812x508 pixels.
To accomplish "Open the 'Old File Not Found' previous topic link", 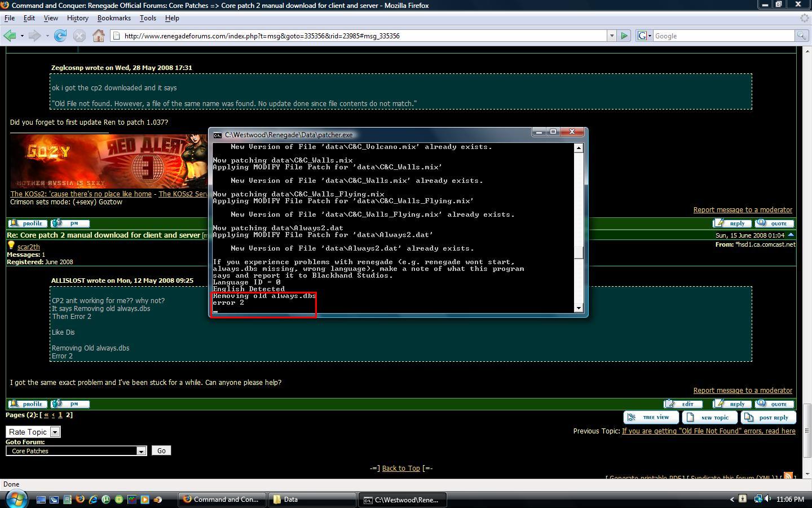I will point(708,431).
